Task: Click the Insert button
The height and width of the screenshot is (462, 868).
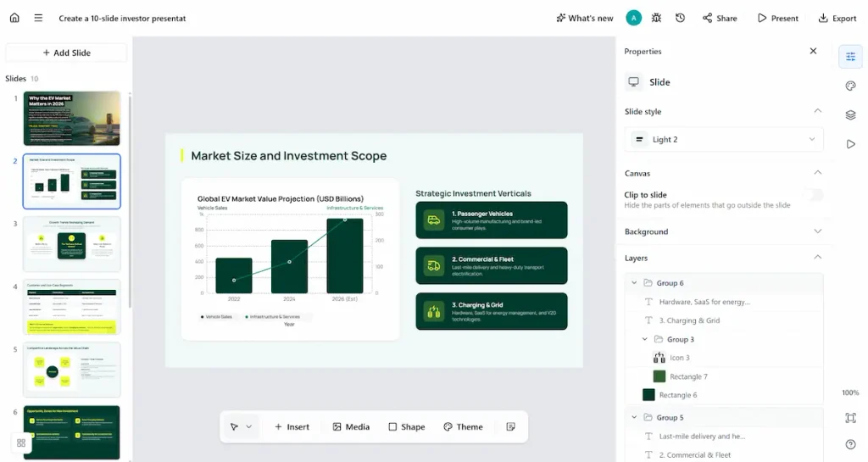Action: click(x=292, y=426)
